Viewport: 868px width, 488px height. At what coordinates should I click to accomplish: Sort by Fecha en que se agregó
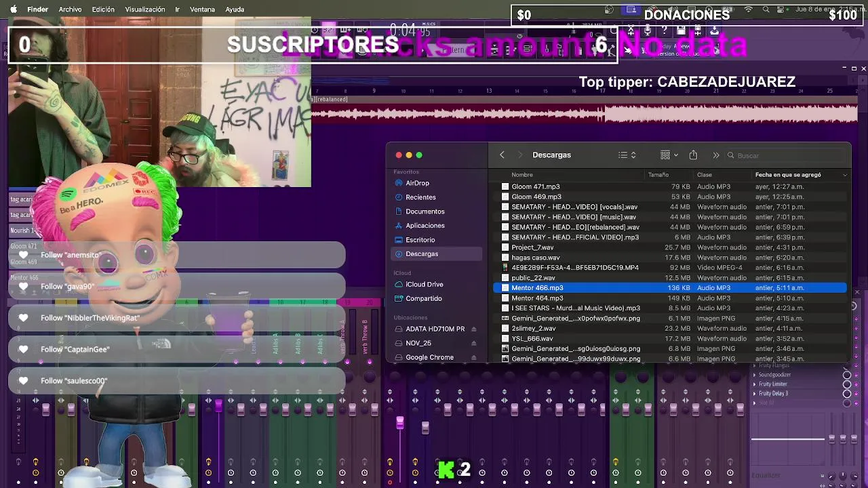click(788, 175)
